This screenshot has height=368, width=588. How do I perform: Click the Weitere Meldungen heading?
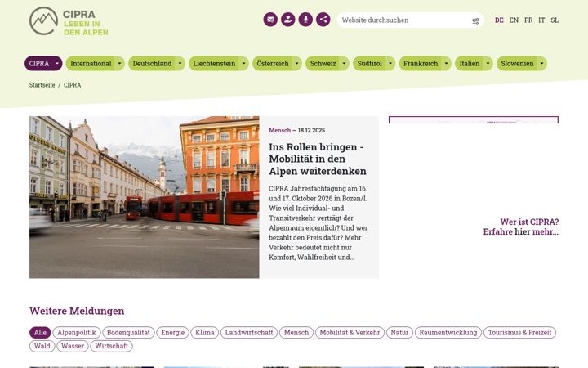pos(77,311)
